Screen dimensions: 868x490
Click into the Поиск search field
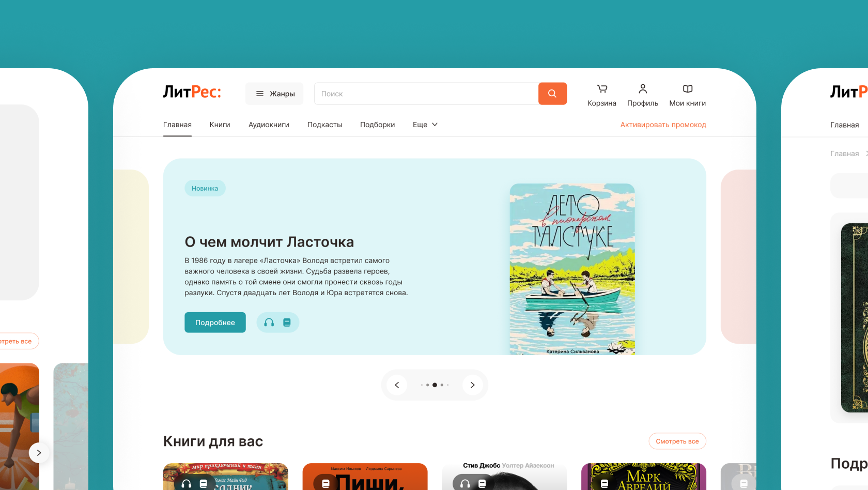(x=426, y=94)
